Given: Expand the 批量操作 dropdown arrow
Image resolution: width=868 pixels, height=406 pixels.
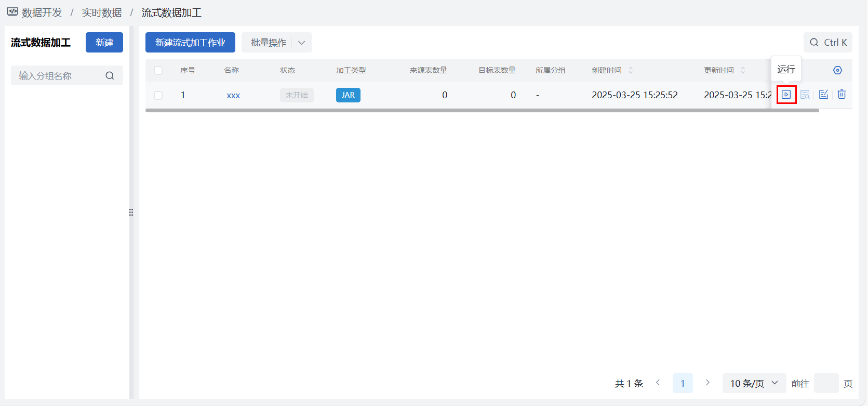Looking at the screenshot, I should point(302,43).
